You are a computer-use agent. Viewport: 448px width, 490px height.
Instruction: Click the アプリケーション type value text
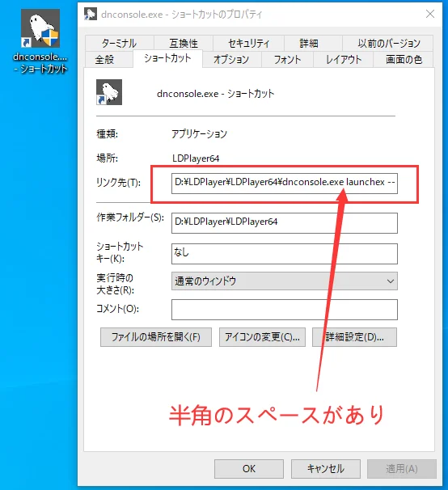coord(199,133)
